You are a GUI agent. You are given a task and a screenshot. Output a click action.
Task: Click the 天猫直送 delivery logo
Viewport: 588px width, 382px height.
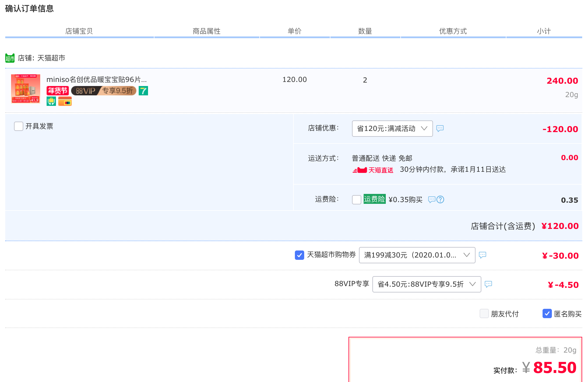pyautogui.click(x=373, y=170)
